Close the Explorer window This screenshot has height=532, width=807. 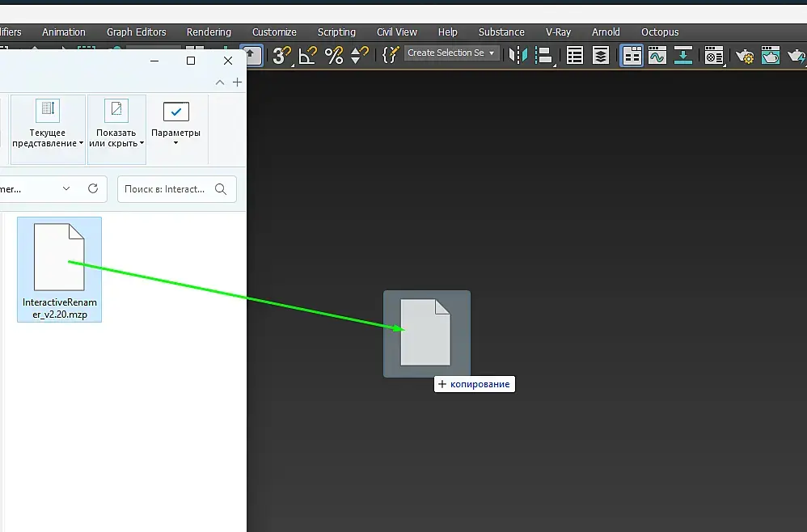click(x=228, y=61)
